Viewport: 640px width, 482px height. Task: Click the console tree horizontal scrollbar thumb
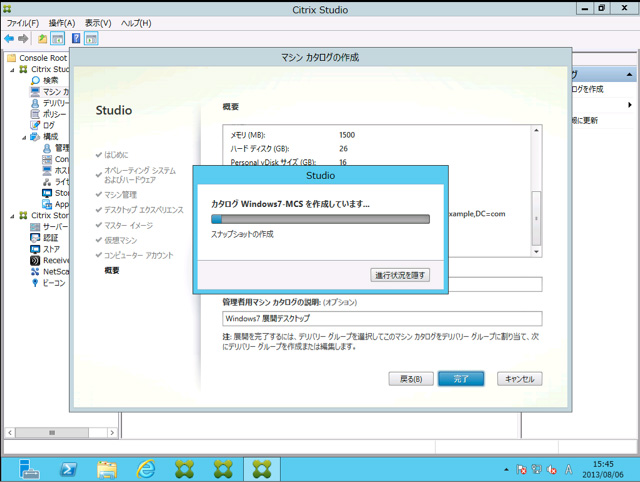(52, 432)
